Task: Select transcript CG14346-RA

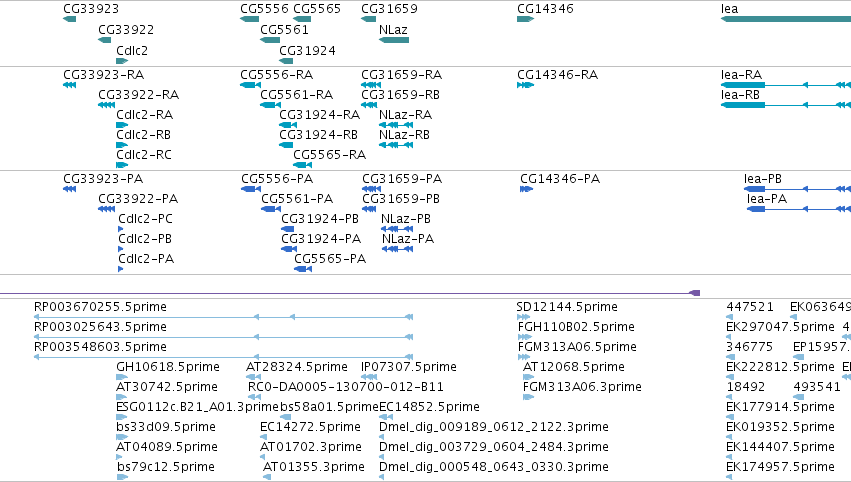Action: tap(557, 75)
